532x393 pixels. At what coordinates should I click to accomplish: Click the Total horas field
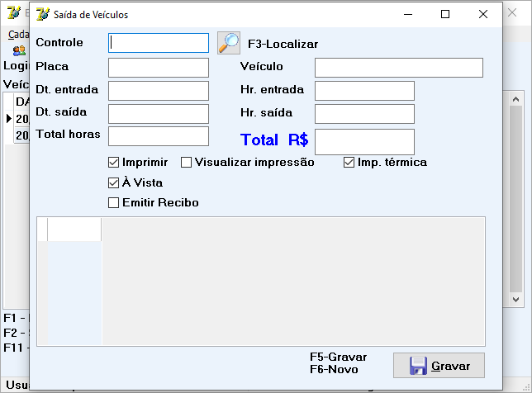159,136
